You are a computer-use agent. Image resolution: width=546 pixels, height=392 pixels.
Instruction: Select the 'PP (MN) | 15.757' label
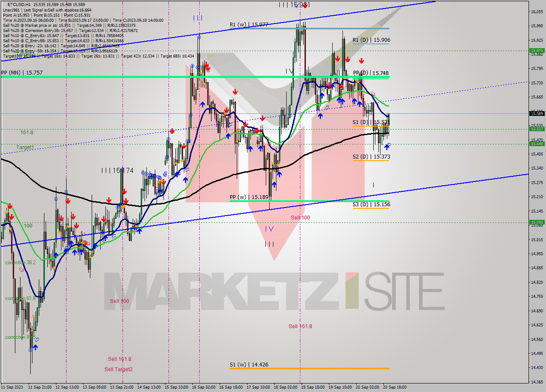22,73
